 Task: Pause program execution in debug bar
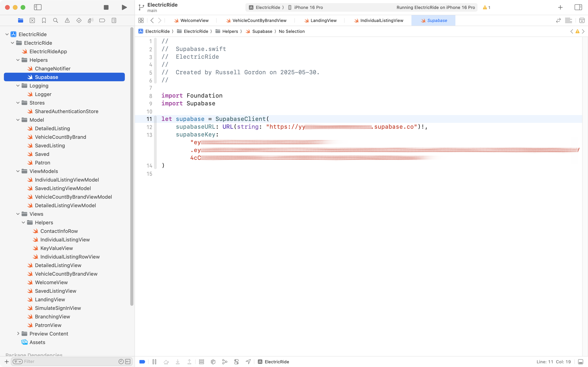point(154,362)
